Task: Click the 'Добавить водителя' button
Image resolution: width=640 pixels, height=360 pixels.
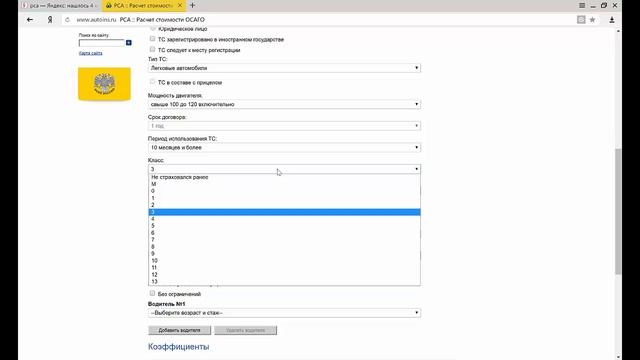Action: point(180,330)
